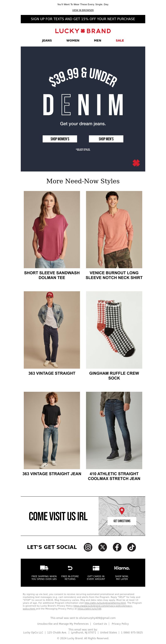The image size is (166, 644).
Task: Click the Lucky Brand clover logo
Action: (x=83, y=31)
